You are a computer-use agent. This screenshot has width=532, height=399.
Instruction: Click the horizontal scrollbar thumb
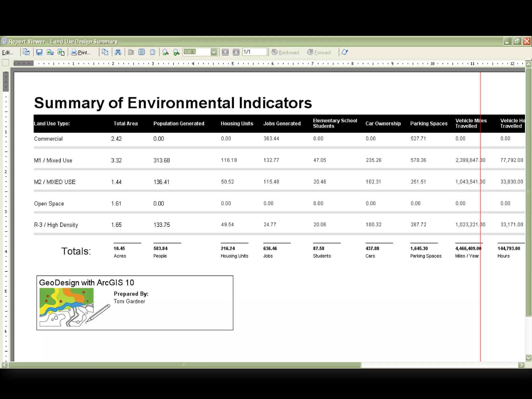(184, 365)
